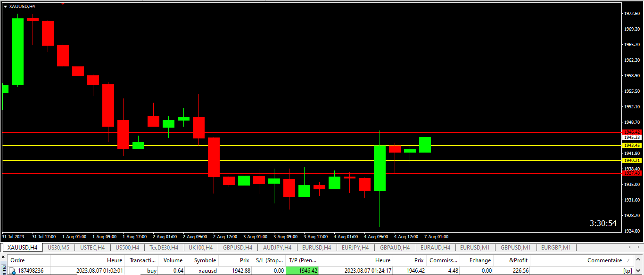Image resolution: width=644 pixels, height=275 pixels.
Task: Click the buy transaction type cell
Action: click(152, 271)
